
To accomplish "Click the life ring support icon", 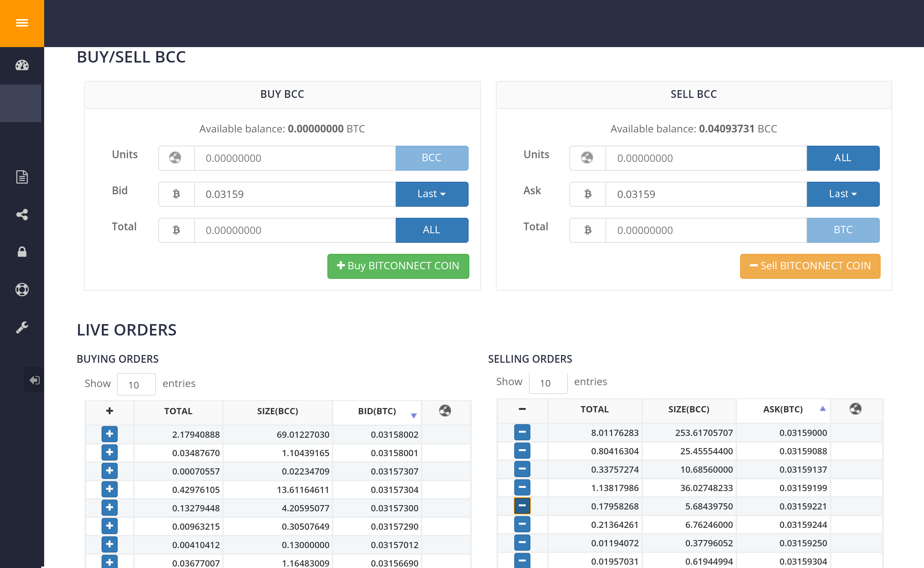I will [22, 290].
